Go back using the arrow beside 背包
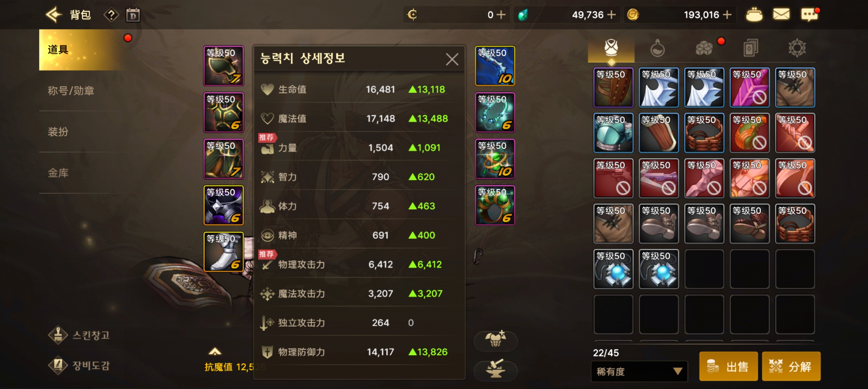 click(x=53, y=15)
